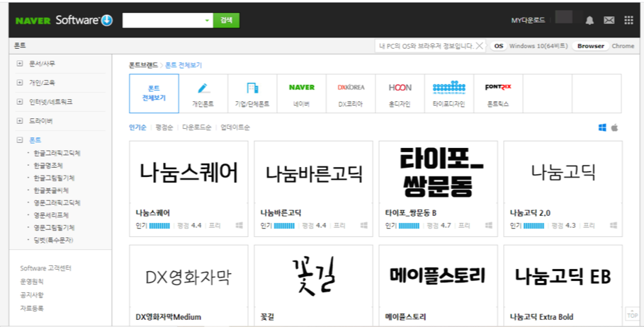
Task: Click popularity bar on 나눔고딕 2.0 card
Action: pyautogui.click(x=534, y=226)
